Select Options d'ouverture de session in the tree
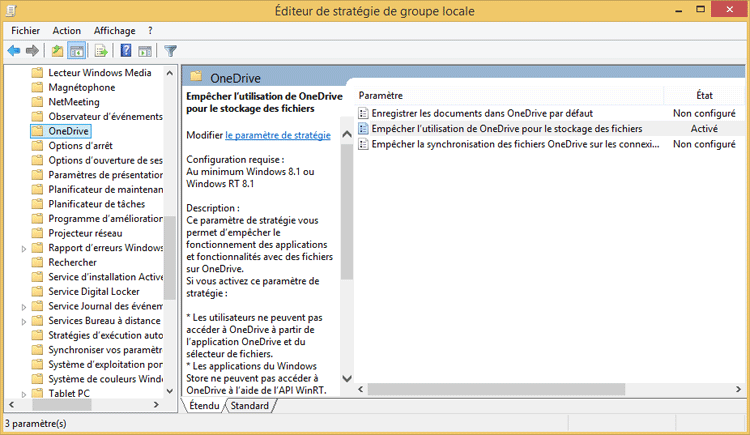 [x=105, y=160]
